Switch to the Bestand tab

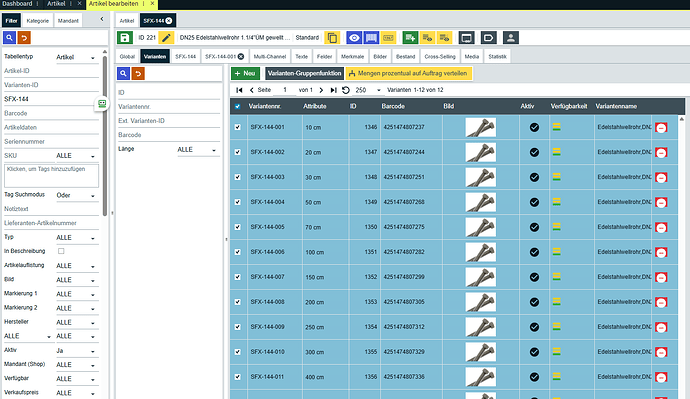pyautogui.click(x=405, y=57)
